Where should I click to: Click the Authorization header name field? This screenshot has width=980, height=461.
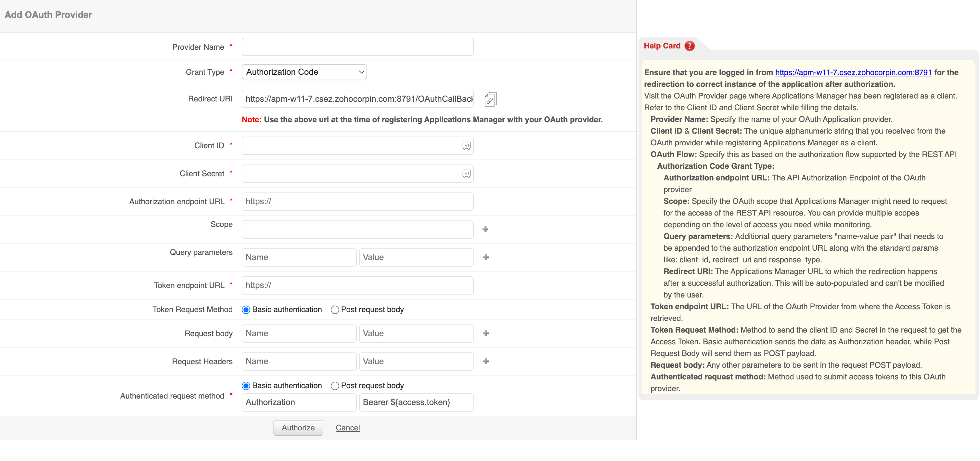pyautogui.click(x=299, y=402)
